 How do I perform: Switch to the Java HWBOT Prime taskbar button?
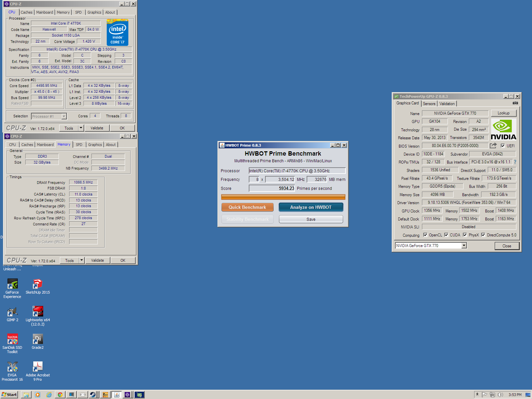click(116, 395)
